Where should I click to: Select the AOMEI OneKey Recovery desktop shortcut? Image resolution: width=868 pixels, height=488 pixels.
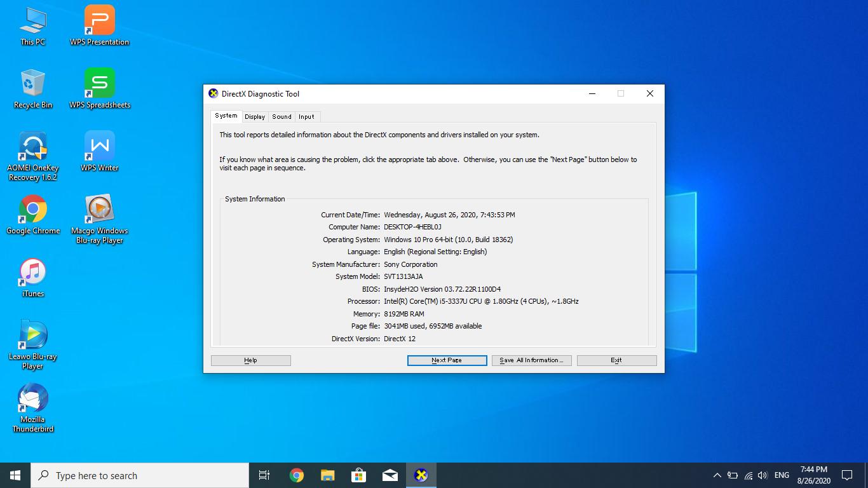click(x=32, y=156)
